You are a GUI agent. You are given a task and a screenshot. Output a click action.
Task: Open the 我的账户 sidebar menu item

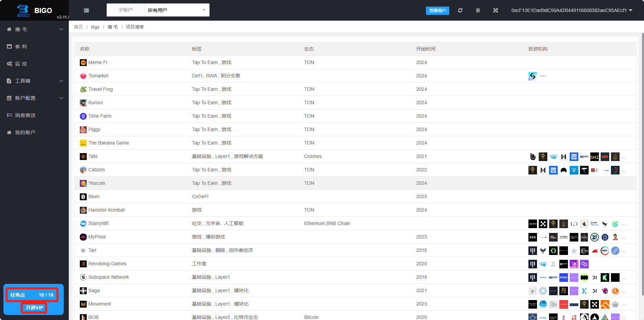(x=34, y=132)
